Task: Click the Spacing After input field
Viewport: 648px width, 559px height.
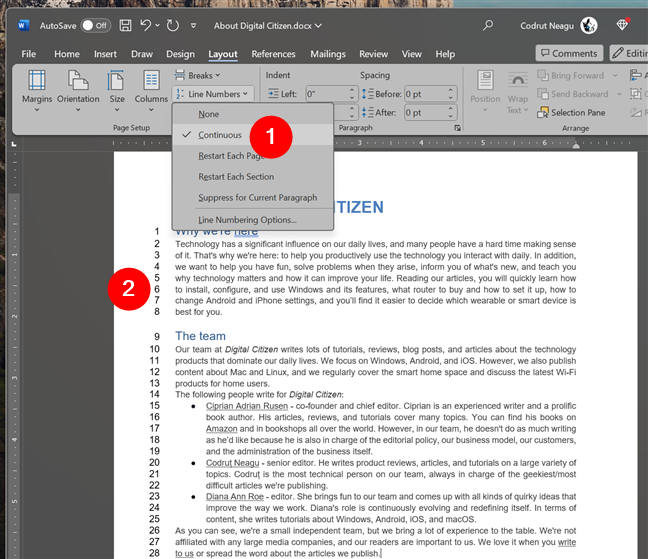Action: click(x=425, y=112)
